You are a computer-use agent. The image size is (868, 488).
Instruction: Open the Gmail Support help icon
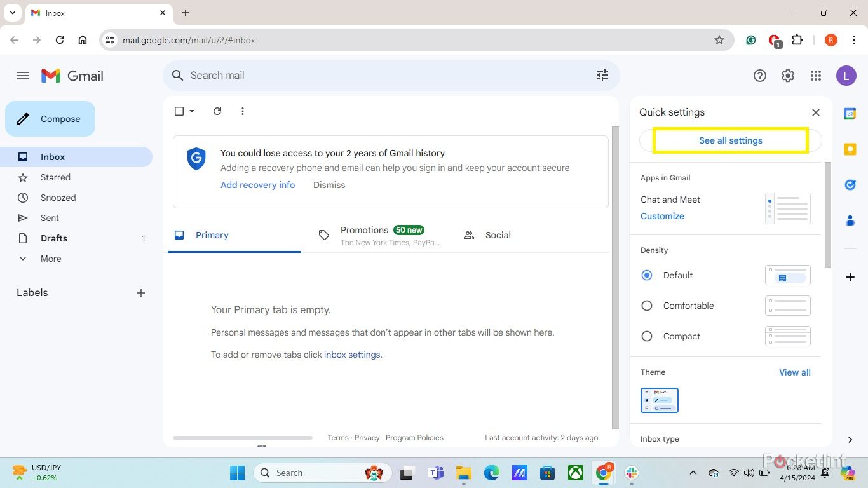pyautogui.click(x=759, y=76)
